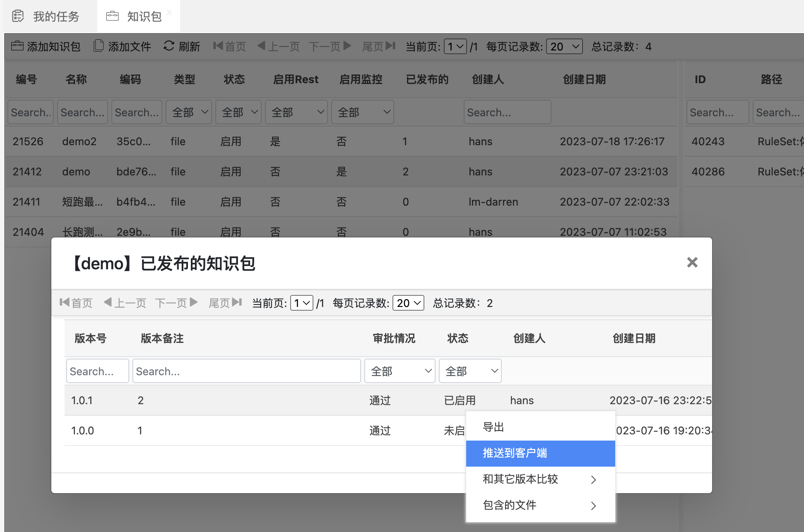Viewport: 804px width, 532px height.
Task: Click the dialog's 尾页 last-page icon
Action: coord(237,302)
